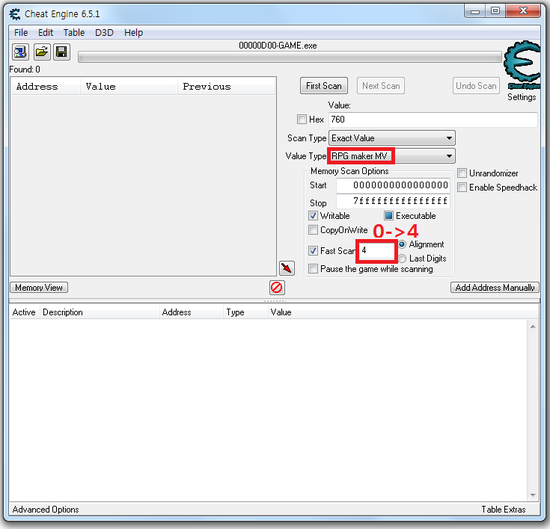
Task: Open the Help menu
Action: 133,33
